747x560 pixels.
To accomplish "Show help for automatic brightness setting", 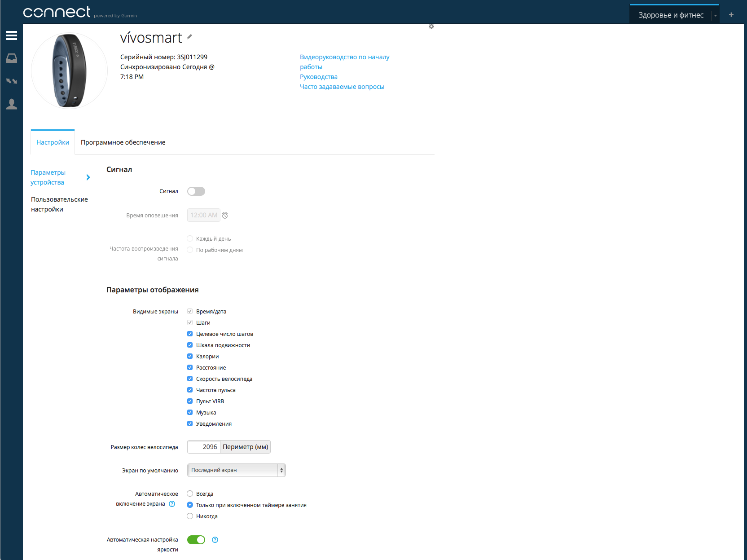I will pos(215,540).
